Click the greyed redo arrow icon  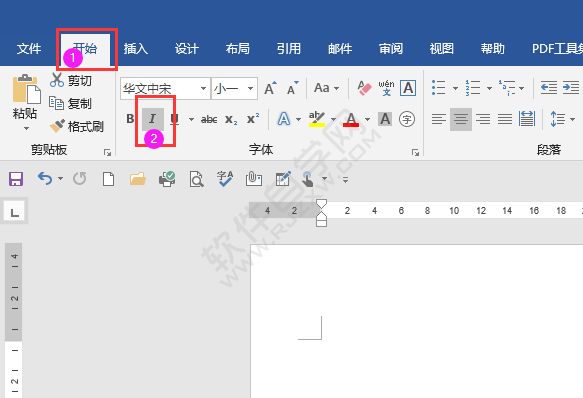(x=80, y=179)
